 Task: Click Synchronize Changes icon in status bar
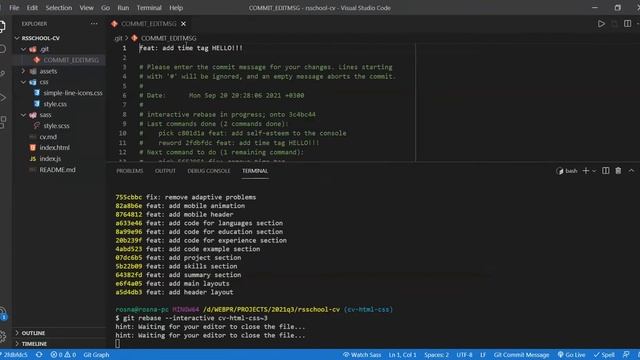39,355
